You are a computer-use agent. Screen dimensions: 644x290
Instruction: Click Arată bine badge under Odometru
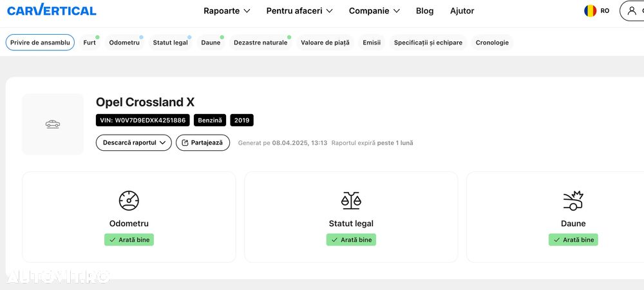click(129, 240)
